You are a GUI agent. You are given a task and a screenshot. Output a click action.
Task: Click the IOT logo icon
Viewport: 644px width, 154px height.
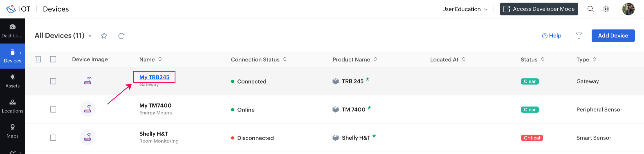coord(11,9)
